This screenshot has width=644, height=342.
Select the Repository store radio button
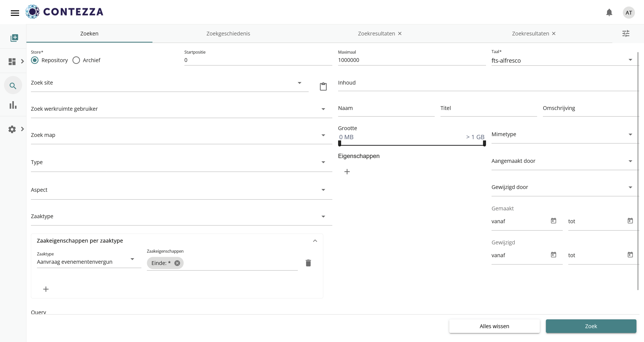(x=35, y=60)
